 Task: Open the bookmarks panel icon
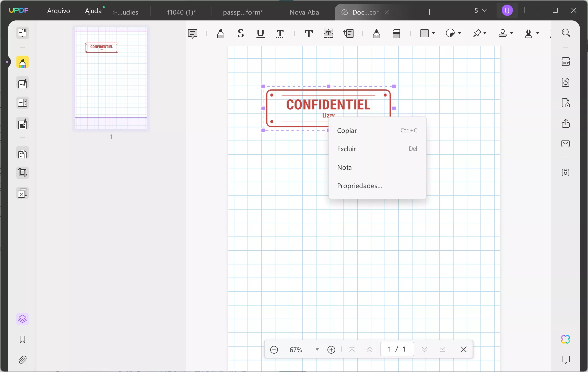[22, 339]
